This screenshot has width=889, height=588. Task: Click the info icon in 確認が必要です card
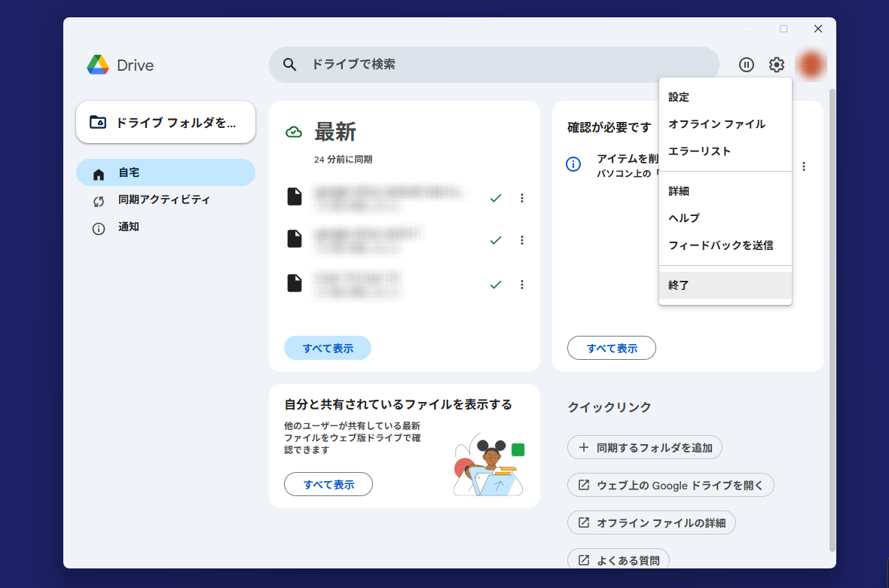tap(573, 164)
